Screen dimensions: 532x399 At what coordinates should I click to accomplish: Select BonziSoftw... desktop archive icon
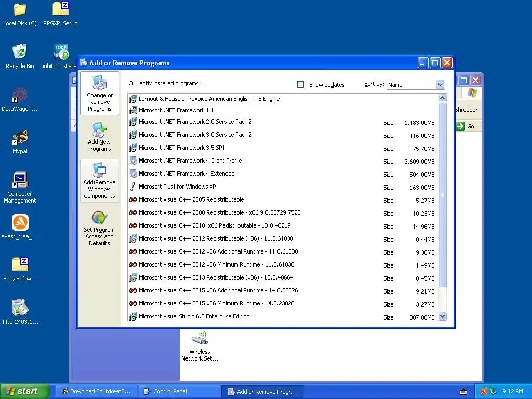click(20, 270)
